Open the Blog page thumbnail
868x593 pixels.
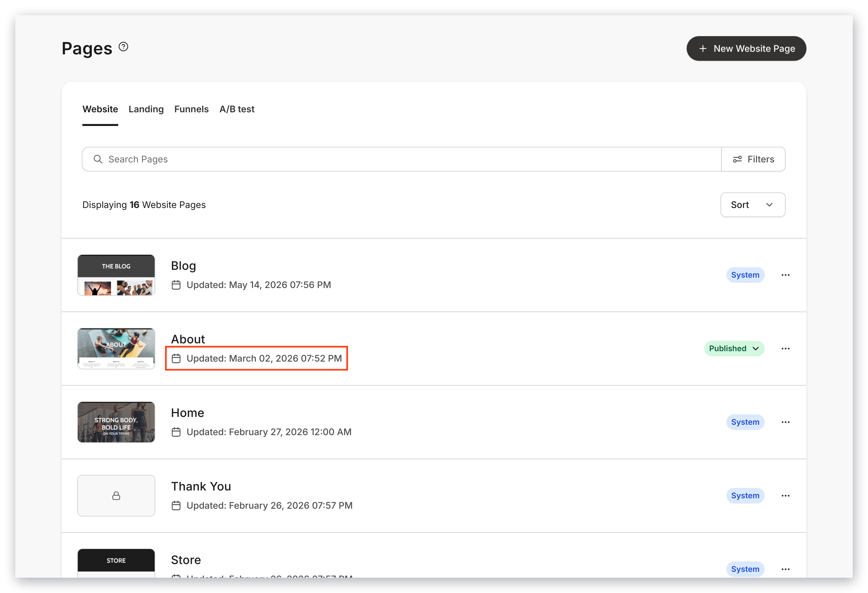click(x=116, y=275)
